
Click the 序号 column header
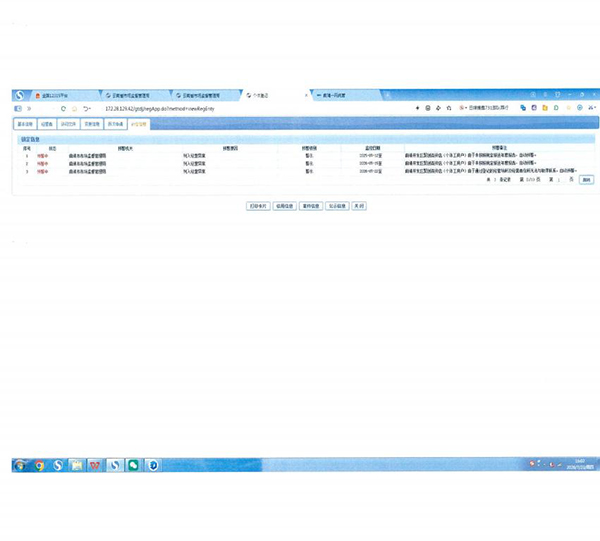pos(27,148)
